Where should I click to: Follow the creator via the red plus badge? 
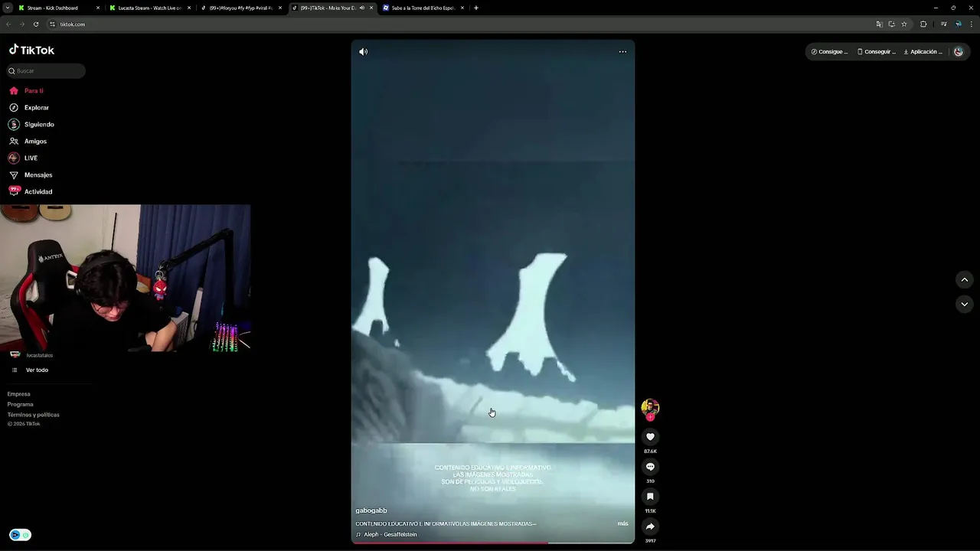[650, 417]
